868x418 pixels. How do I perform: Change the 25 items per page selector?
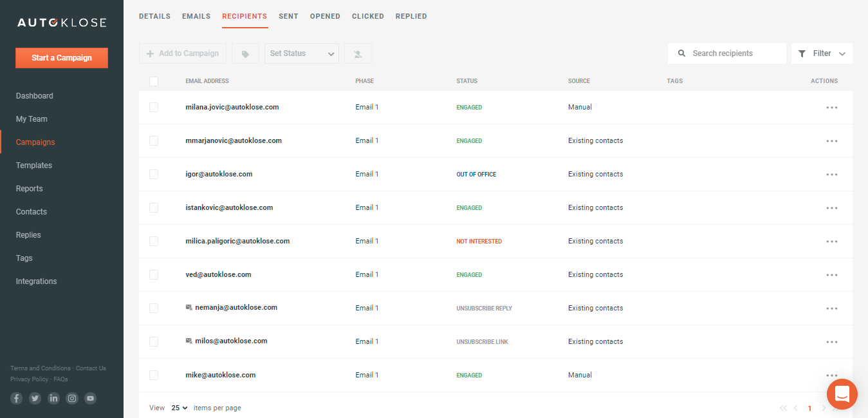coord(180,408)
